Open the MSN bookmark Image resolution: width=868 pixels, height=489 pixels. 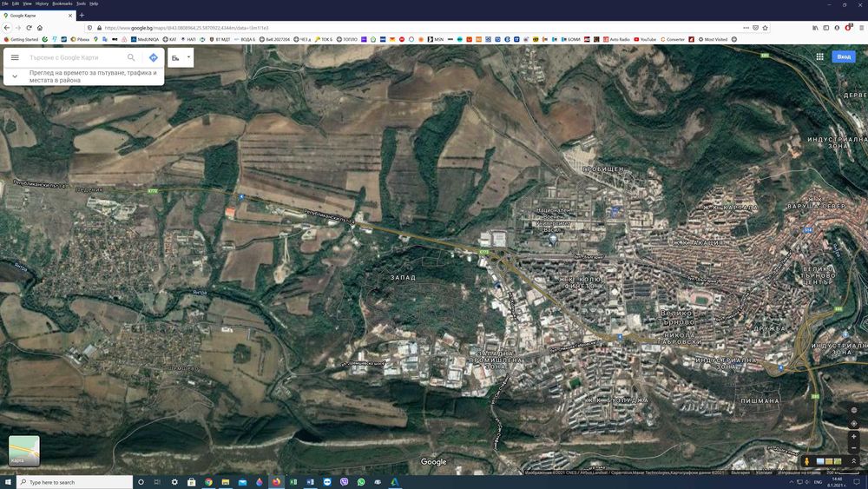click(x=436, y=39)
